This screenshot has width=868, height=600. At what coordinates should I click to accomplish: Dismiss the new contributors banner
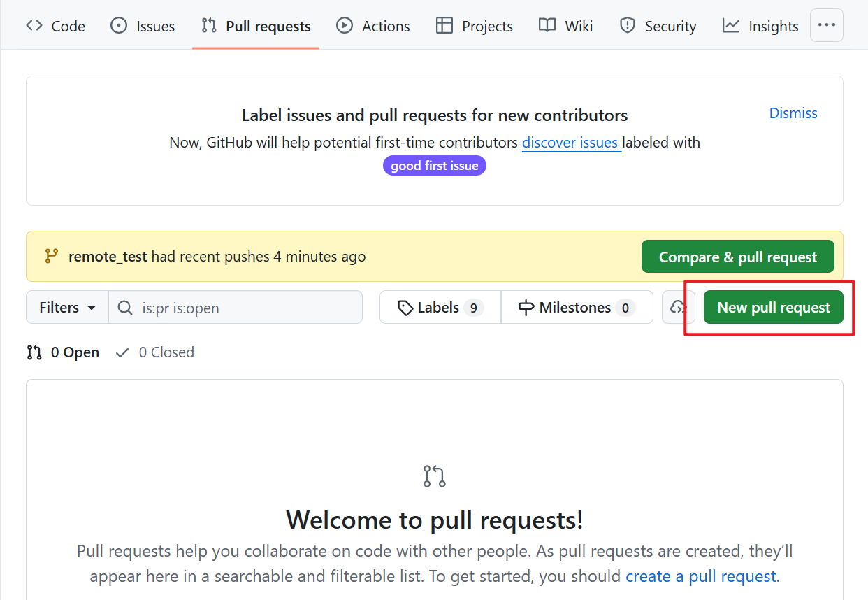pos(793,113)
